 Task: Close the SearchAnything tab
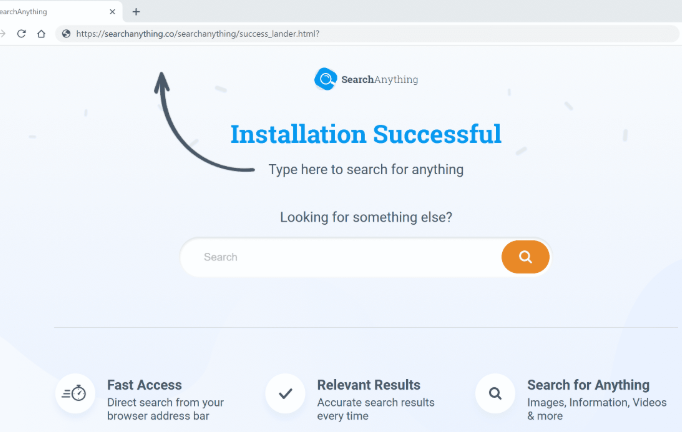coord(112,12)
